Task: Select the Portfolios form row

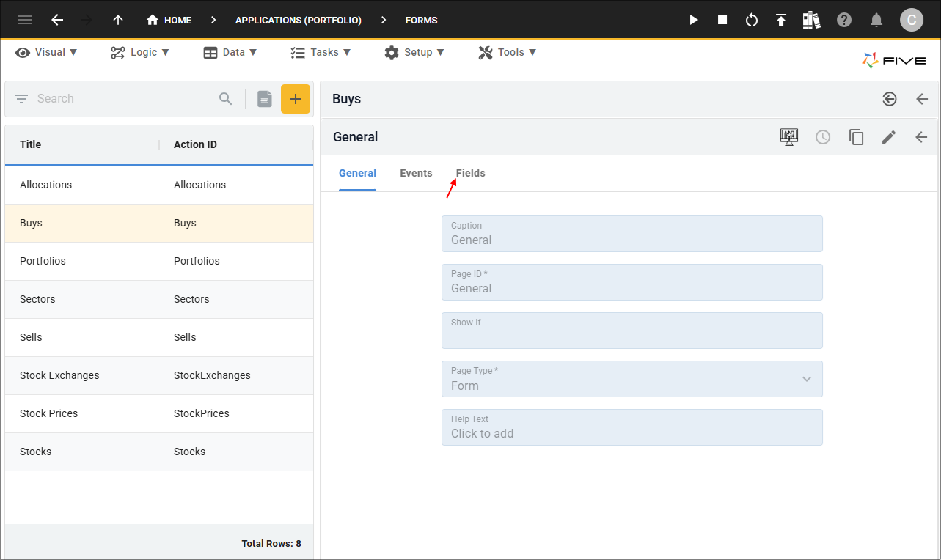Action: 159,261
